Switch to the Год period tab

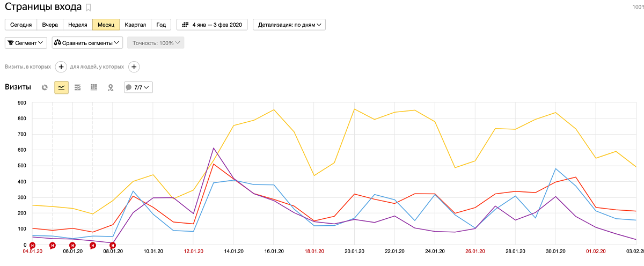coord(161,25)
